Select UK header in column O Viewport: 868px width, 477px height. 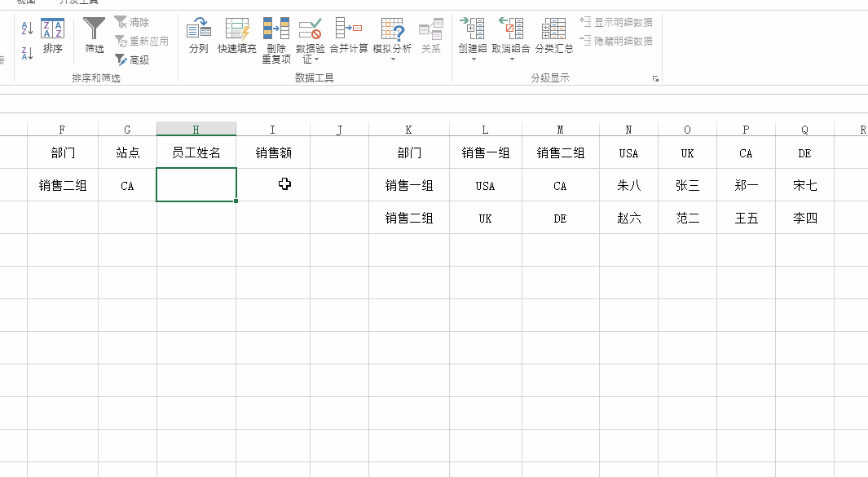coord(688,153)
